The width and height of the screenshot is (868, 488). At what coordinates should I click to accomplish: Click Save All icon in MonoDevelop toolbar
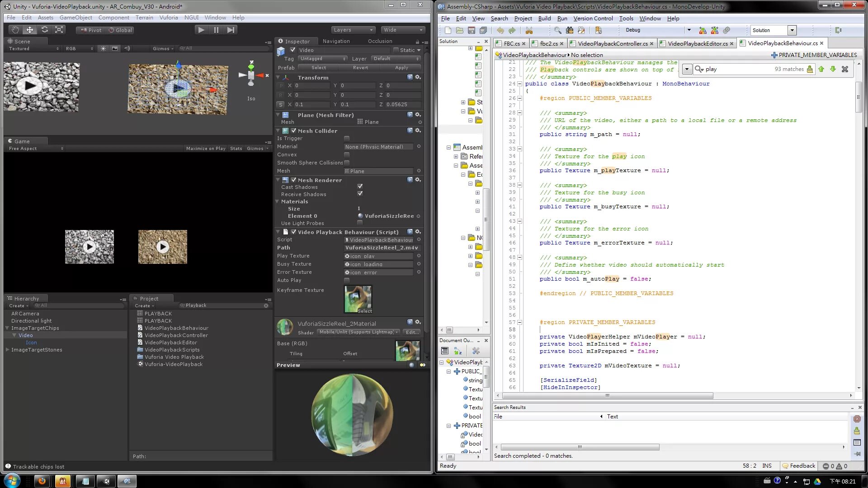tap(483, 30)
